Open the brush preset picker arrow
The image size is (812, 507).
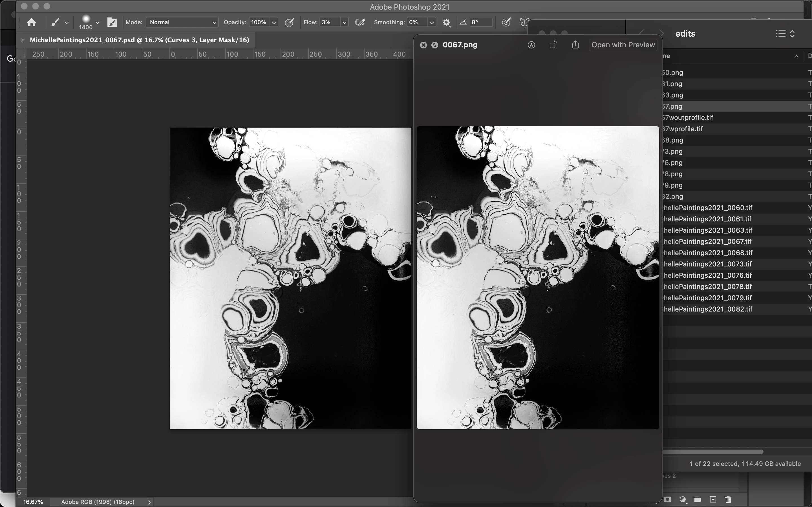97,23
